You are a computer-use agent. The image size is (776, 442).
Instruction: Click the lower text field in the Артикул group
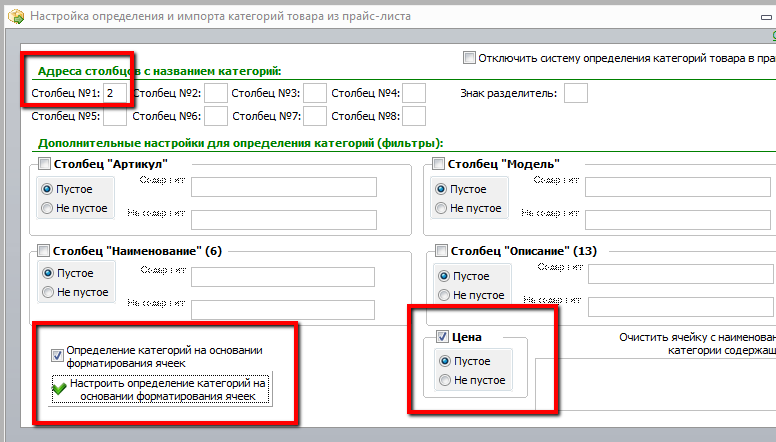[x=284, y=220]
